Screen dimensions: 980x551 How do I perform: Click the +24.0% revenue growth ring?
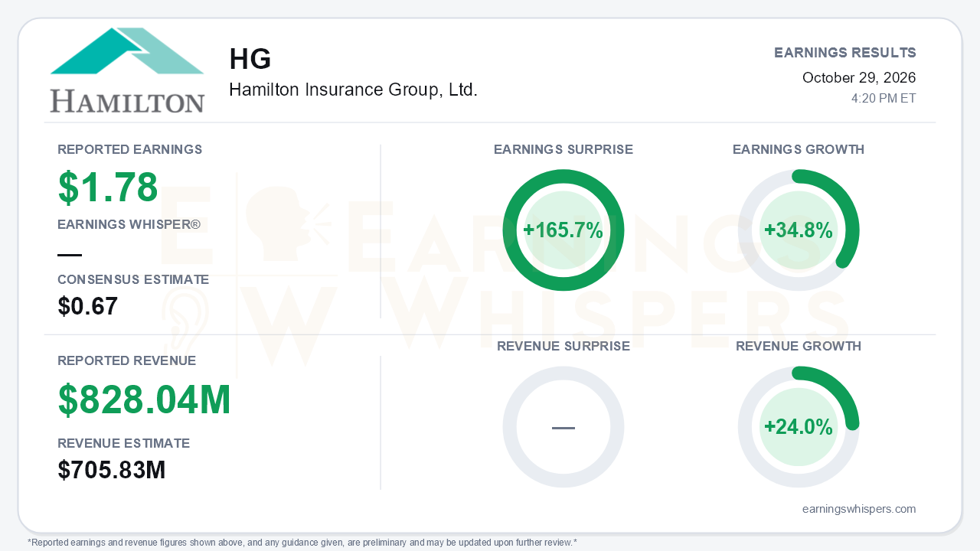(799, 427)
